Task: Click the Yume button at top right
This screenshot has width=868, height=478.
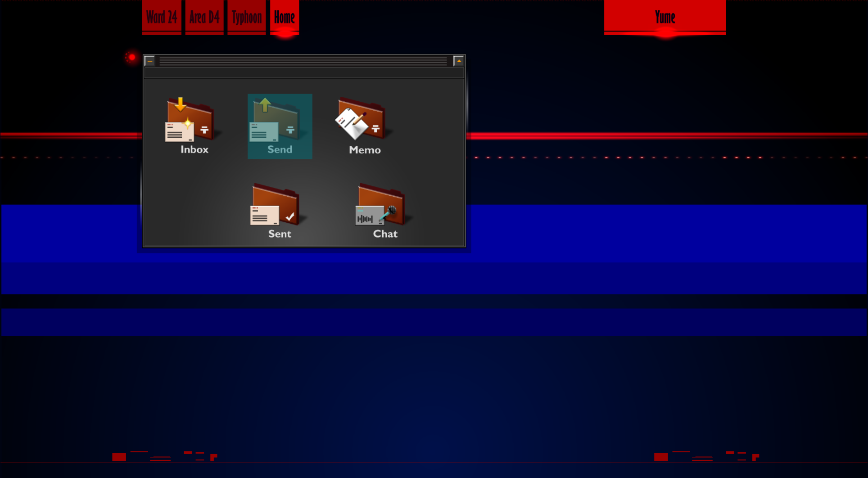Action: [x=665, y=17]
